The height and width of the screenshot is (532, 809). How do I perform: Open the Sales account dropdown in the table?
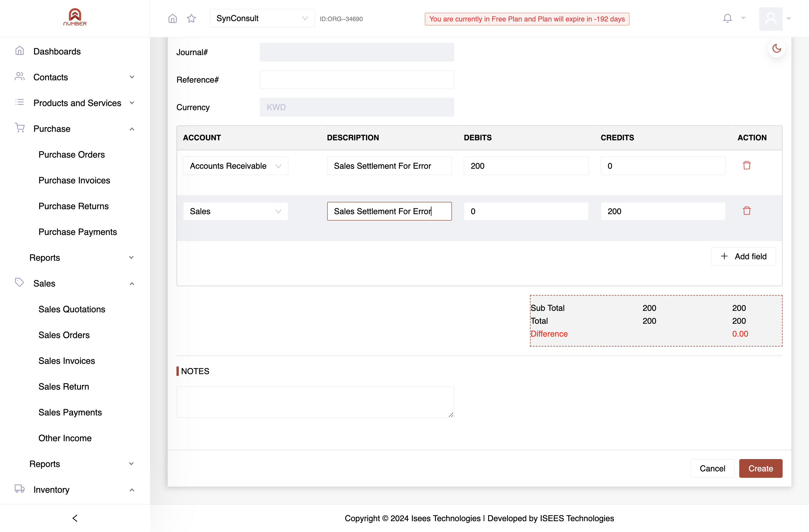[x=236, y=211]
